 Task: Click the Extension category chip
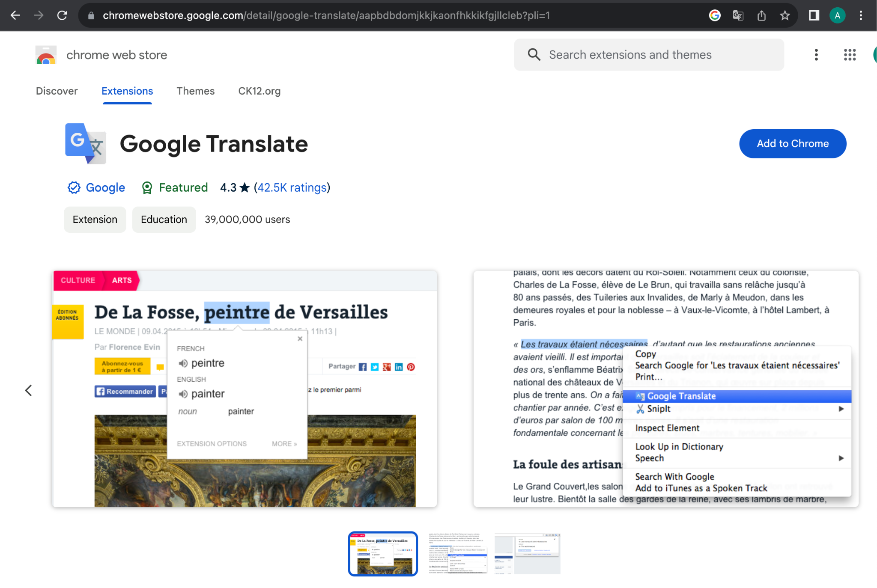(95, 220)
